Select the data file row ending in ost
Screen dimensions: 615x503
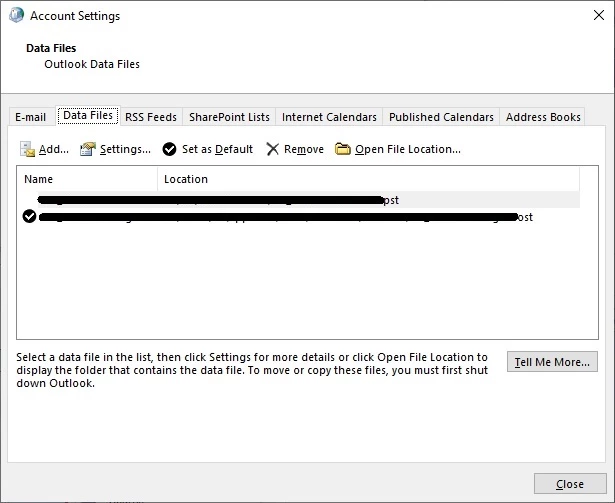pyautogui.click(x=298, y=217)
